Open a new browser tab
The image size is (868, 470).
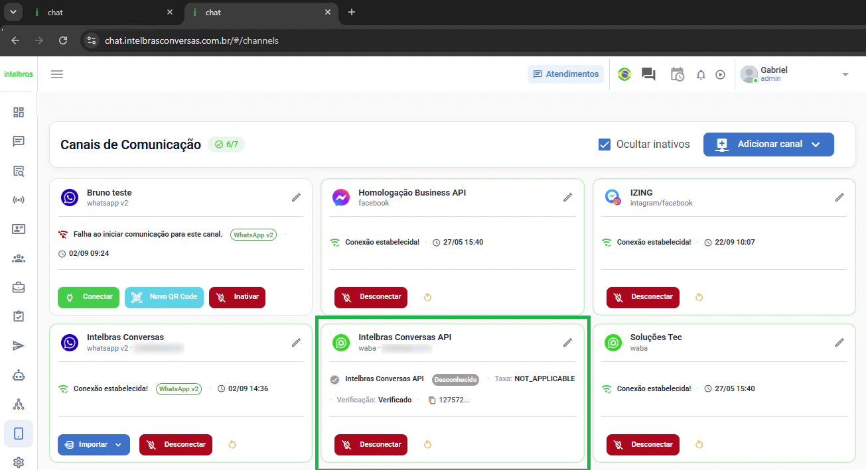[352, 12]
